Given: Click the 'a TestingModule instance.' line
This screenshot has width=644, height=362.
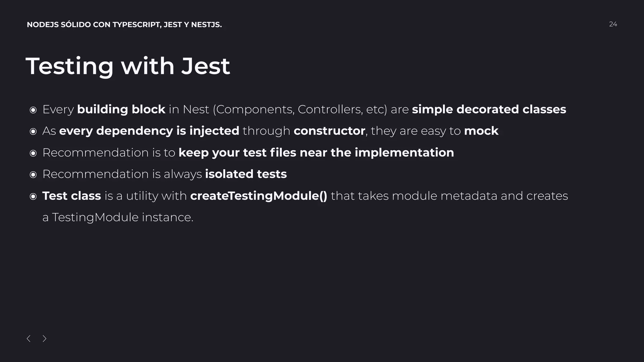Looking at the screenshot, I should (x=118, y=217).
